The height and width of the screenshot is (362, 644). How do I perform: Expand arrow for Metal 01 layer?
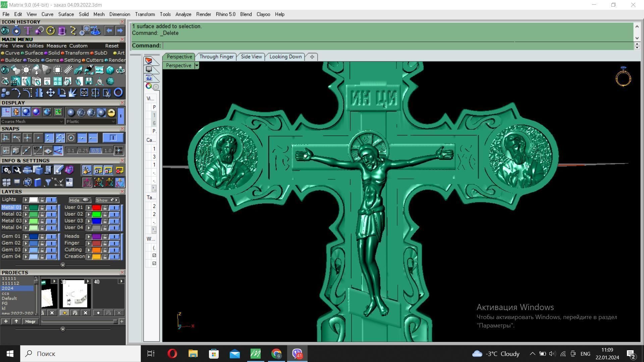[25, 207]
